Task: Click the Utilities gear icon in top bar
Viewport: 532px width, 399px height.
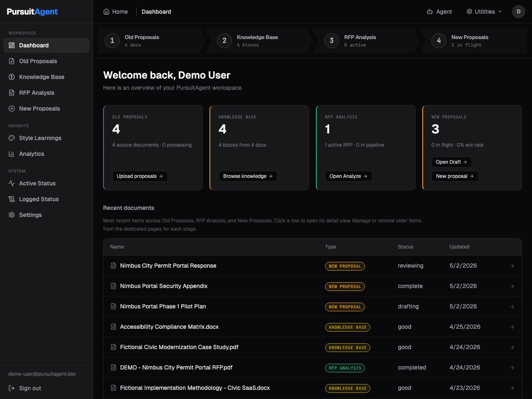Action: click(x=469, y=12)
